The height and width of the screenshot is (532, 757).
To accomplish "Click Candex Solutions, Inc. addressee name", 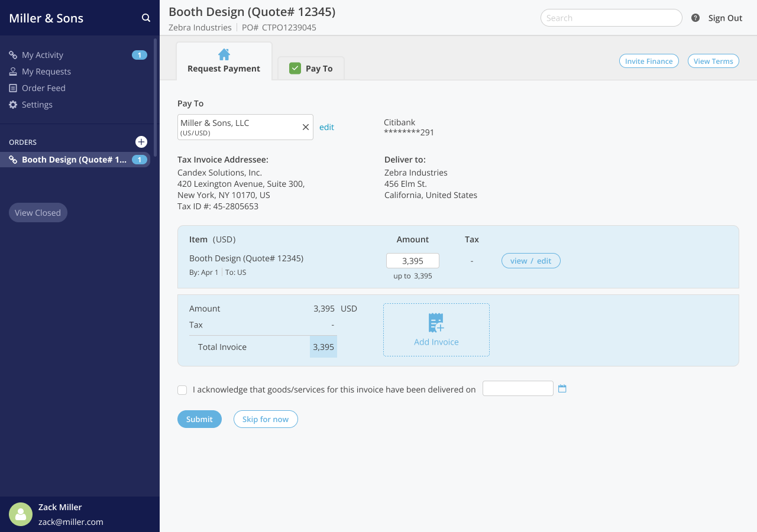I will point(219,173).
